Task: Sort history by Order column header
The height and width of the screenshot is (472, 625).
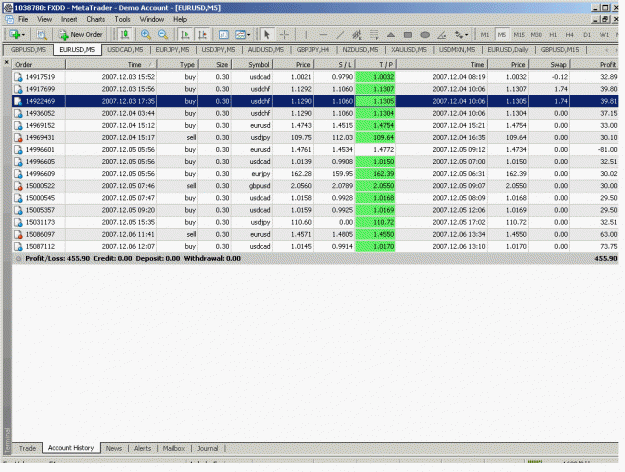Action: coord(39,65)
